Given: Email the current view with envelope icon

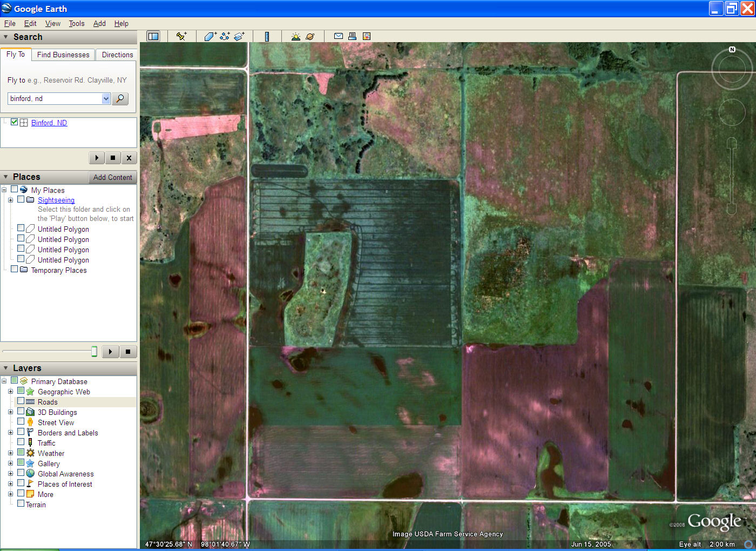Looking at the screenshot, I should tap(339, 36).
